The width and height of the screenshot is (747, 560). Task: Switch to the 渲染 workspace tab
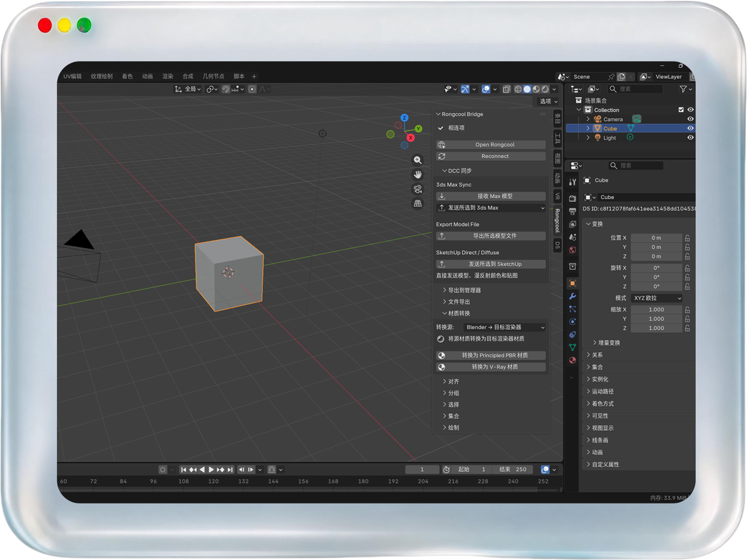168,76
